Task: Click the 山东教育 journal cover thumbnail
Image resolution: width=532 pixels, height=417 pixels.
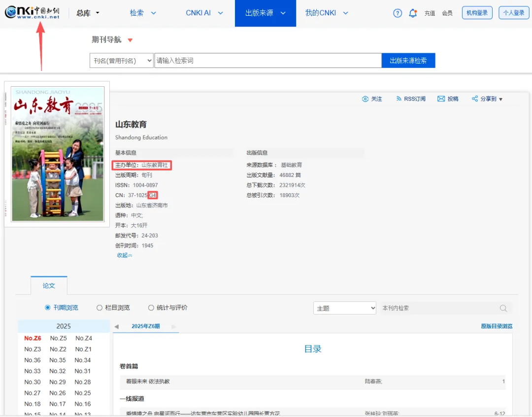Action: [x=58, y=154]
